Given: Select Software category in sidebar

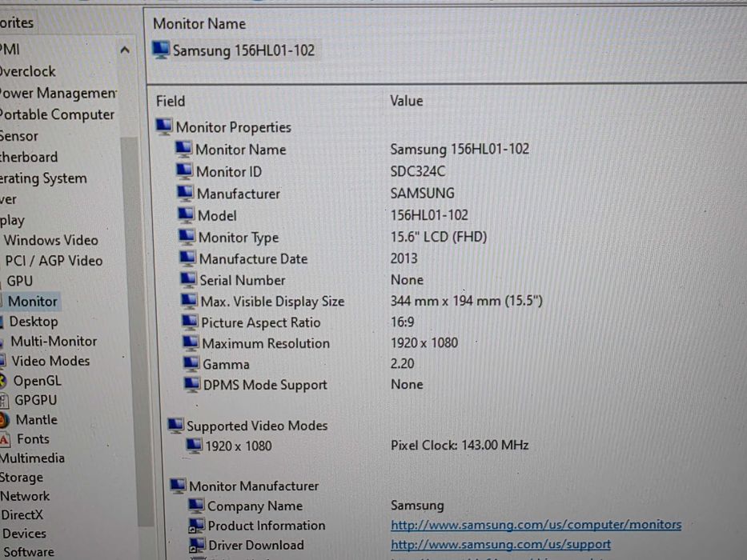Looking at the screenshot, I should click(x=29, y=552).
